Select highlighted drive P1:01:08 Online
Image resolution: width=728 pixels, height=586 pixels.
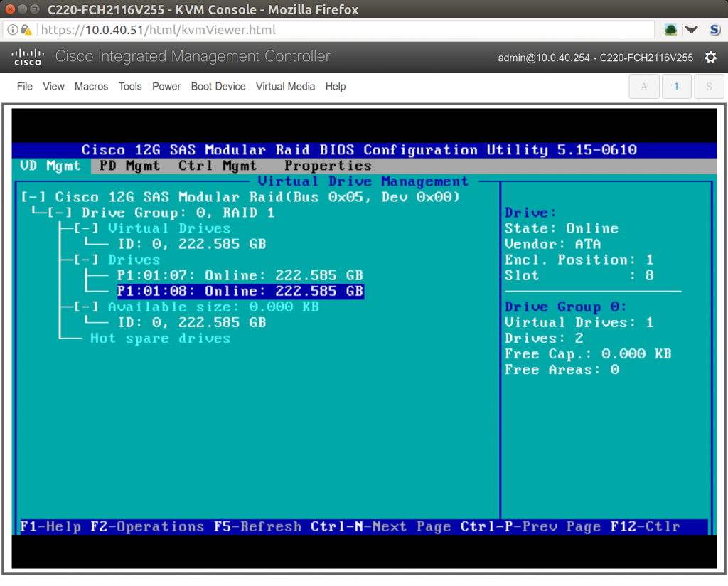point(240,291)
